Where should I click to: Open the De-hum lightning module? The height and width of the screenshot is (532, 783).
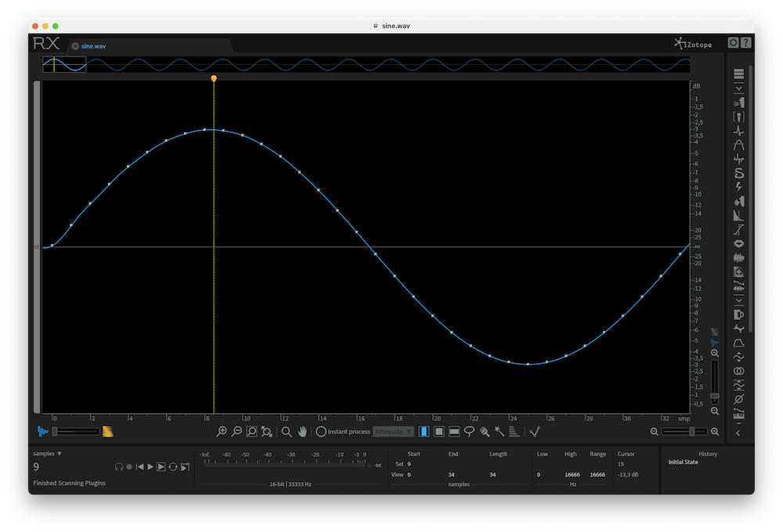point(738,187)
